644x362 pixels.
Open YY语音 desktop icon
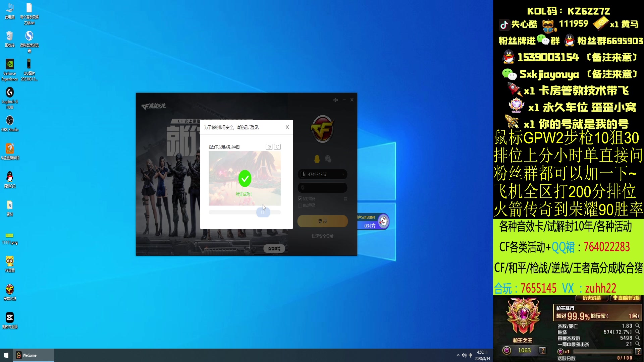[10, 264]
